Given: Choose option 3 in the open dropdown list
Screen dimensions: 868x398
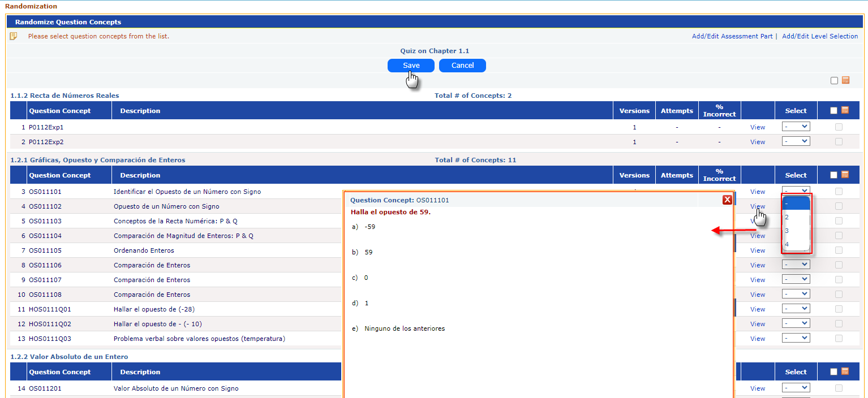Looking at the screenshot, I should click(x=787, y=231).
